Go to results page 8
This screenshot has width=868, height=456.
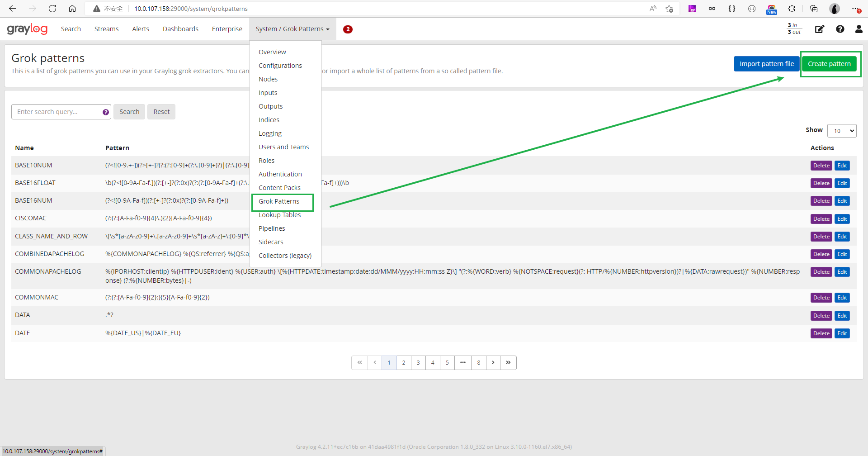pos(478,363)
